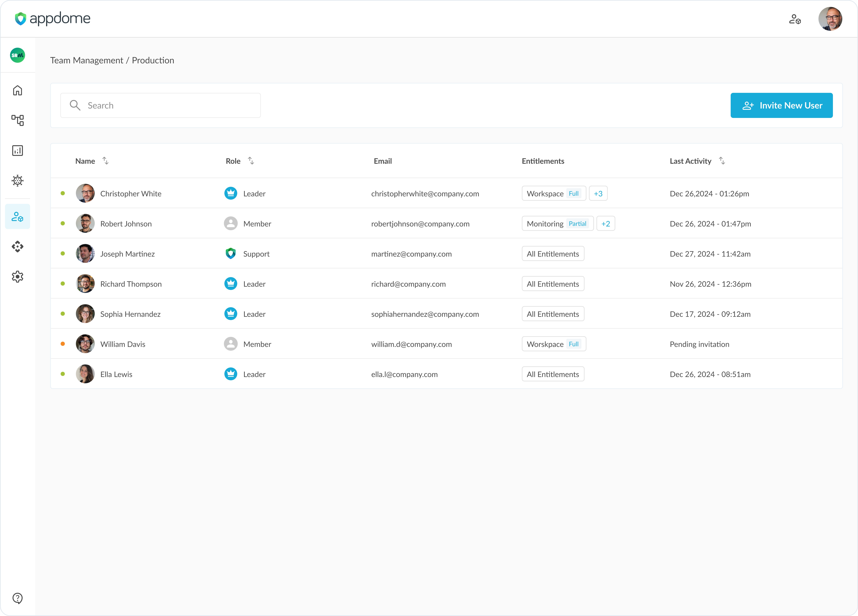The height and width of the screenshot is (616, 858).
Task: Click William Davis's Member role icon
Action: (231, 344)
